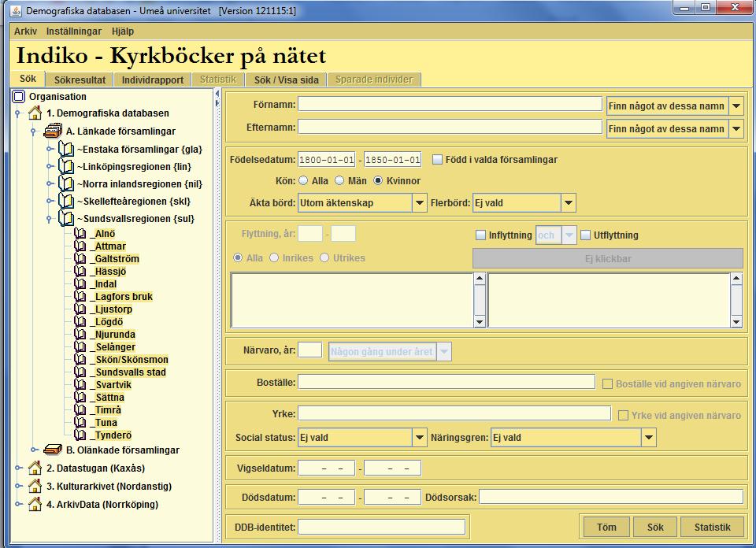Image resolution: width=756 pixels, height=548 pixels.
Task: Open the Flerbörd dropdown
Action: point(569,203)
